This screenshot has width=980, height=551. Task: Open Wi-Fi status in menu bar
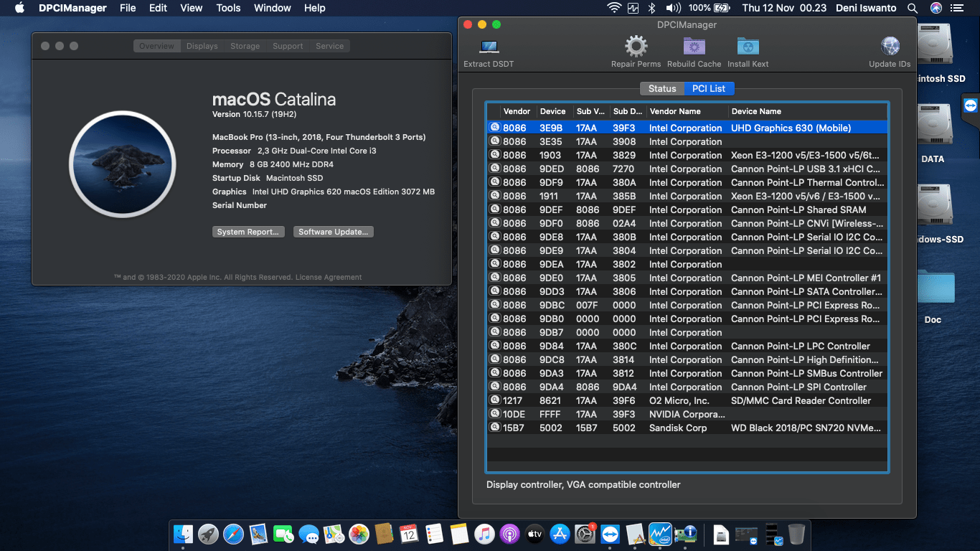coord(614,8)
